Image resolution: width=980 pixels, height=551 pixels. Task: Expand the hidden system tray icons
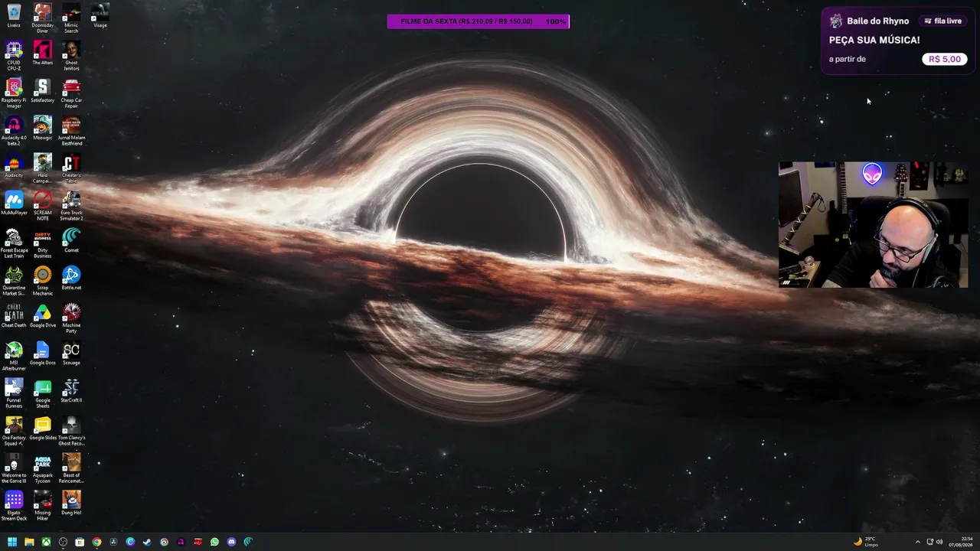[x=918, y=542]
